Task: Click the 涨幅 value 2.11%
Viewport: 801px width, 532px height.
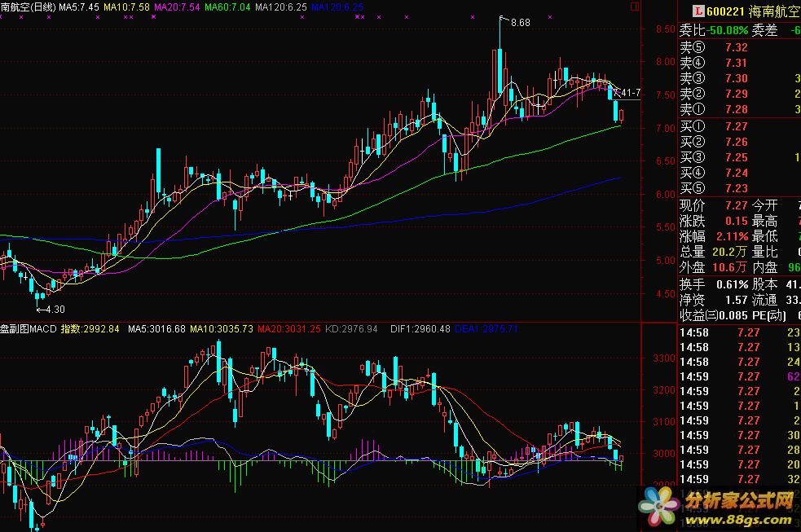Action: pyautogui.click(x=732, y=237)
